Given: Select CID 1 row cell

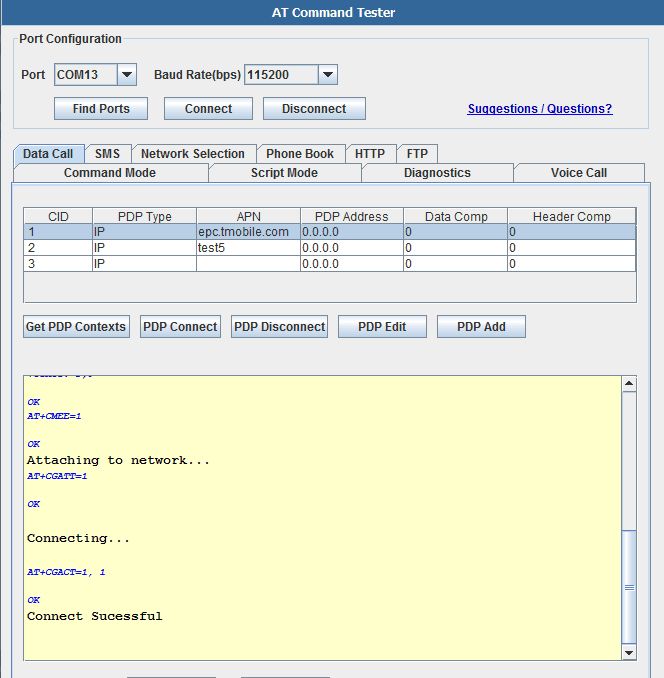Looking at the screenshot, I should [58, 232].
